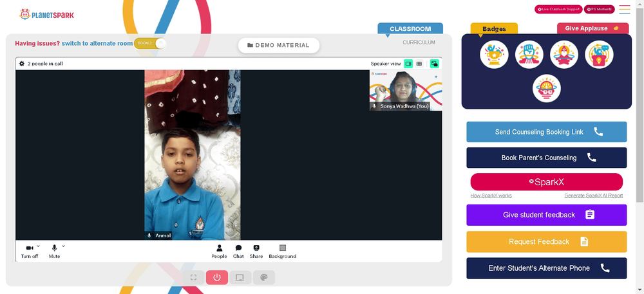
Task: Click Enter Student's Alternate Phone
Action: (546, 268)
